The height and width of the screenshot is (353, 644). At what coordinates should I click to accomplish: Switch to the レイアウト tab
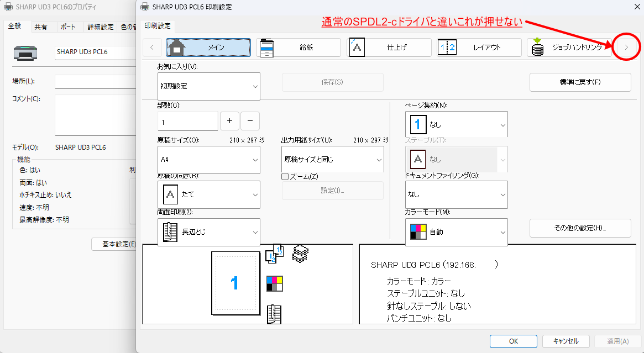pyautogui.click(x=479, y=47)
